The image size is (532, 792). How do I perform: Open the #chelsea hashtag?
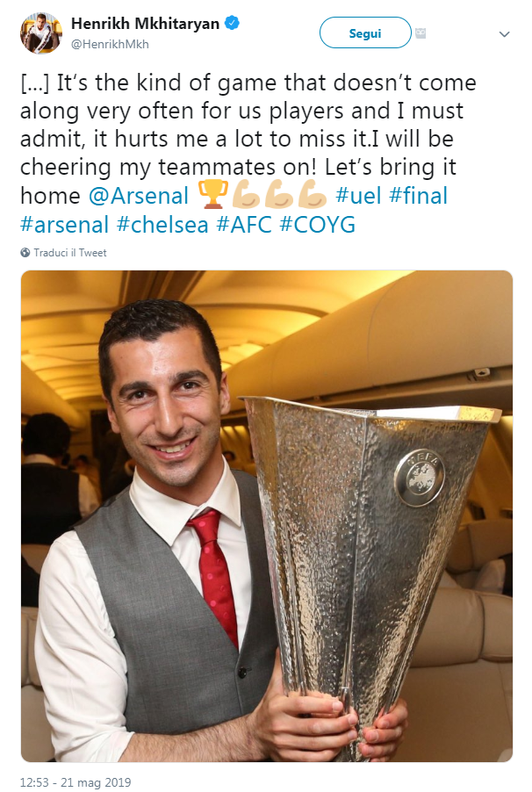(x=162, y=224)
